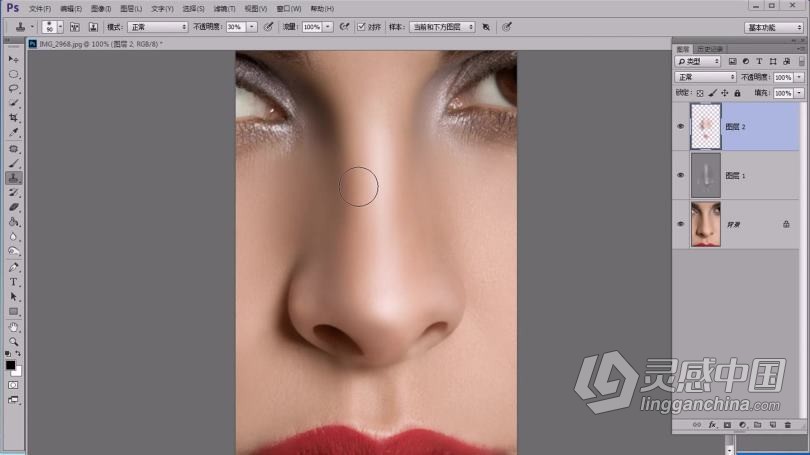Click the foreground color swatch
The height and width of the screenshot is (455, 810).
pos(10,365)
